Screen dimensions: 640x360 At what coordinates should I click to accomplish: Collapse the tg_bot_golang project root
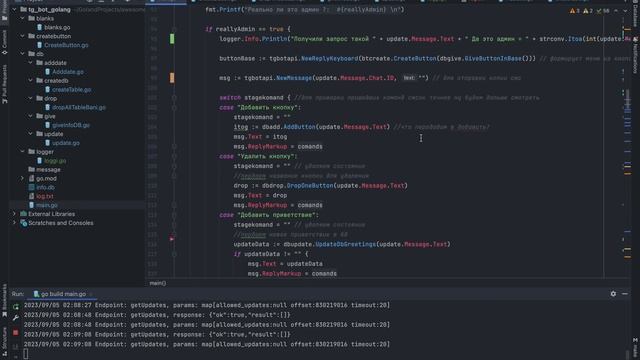[x=14, y=9]
